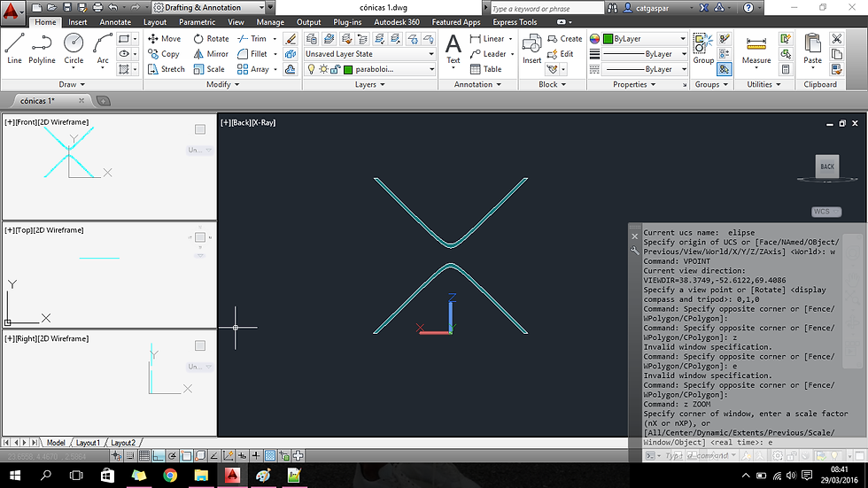Open Chrome from the taskbar

170,476
